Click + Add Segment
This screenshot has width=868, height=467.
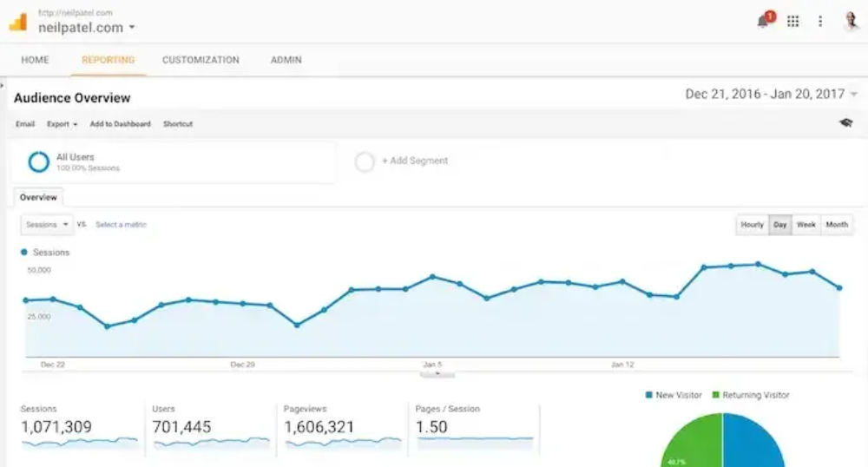tap(415, 161)
